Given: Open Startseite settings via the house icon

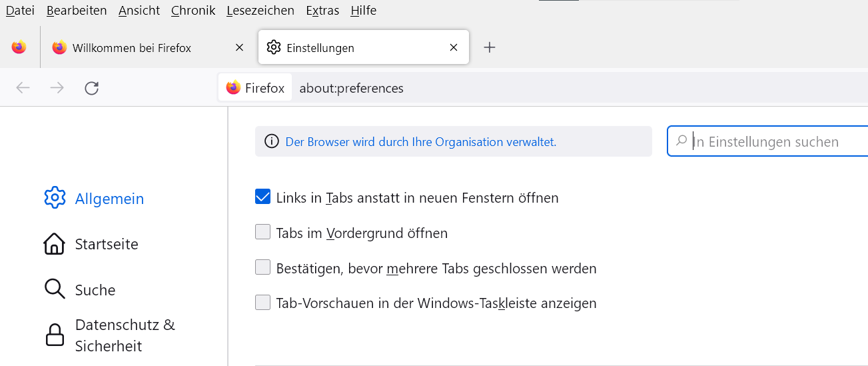Looking at the screenshot, I should click(54, 244).
